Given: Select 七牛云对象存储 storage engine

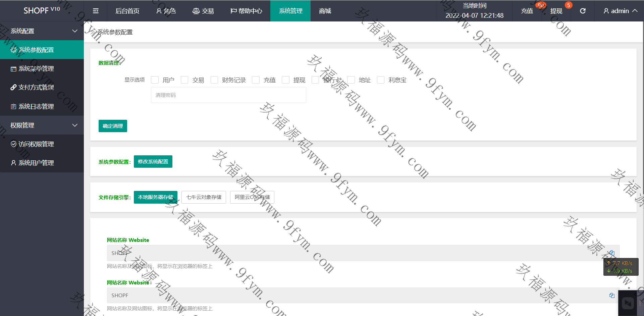Looking at the screenshot, I should 204,197.
